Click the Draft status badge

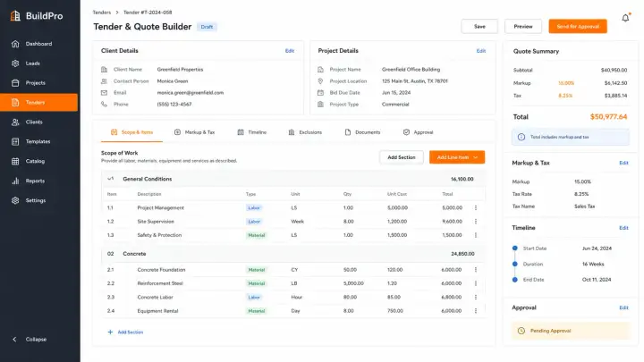click(x=207, y=27)
